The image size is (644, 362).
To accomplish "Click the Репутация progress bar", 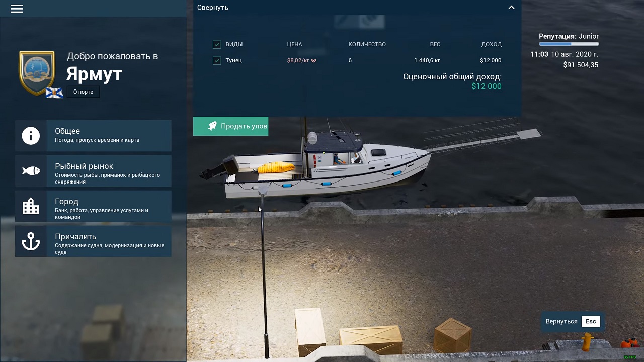I will coord(569,44).
